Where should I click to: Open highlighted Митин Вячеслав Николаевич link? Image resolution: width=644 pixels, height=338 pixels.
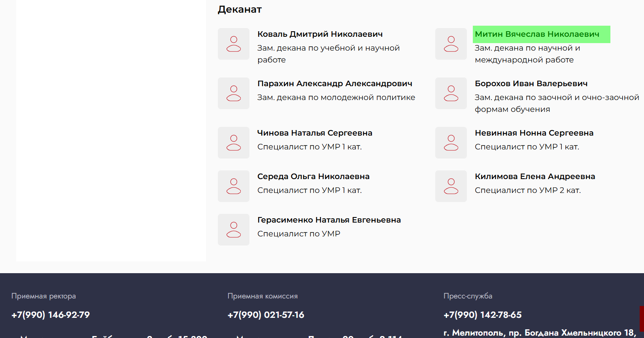tap(537, 34)
